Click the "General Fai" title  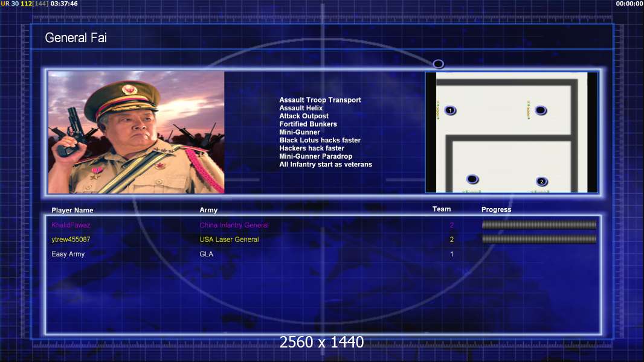76,38
